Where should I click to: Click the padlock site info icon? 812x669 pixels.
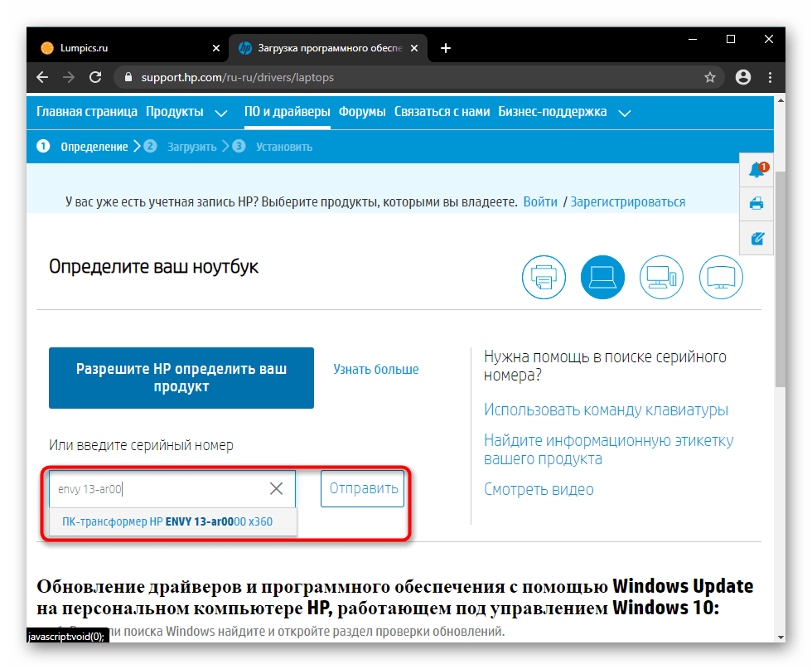tap(128, 77)
